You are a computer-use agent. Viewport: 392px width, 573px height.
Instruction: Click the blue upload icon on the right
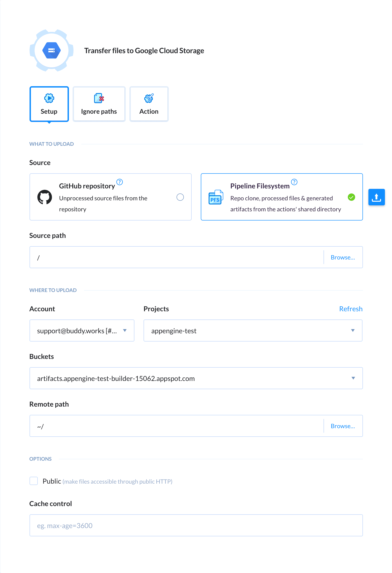pyautogui.click(x=376, y=197)
